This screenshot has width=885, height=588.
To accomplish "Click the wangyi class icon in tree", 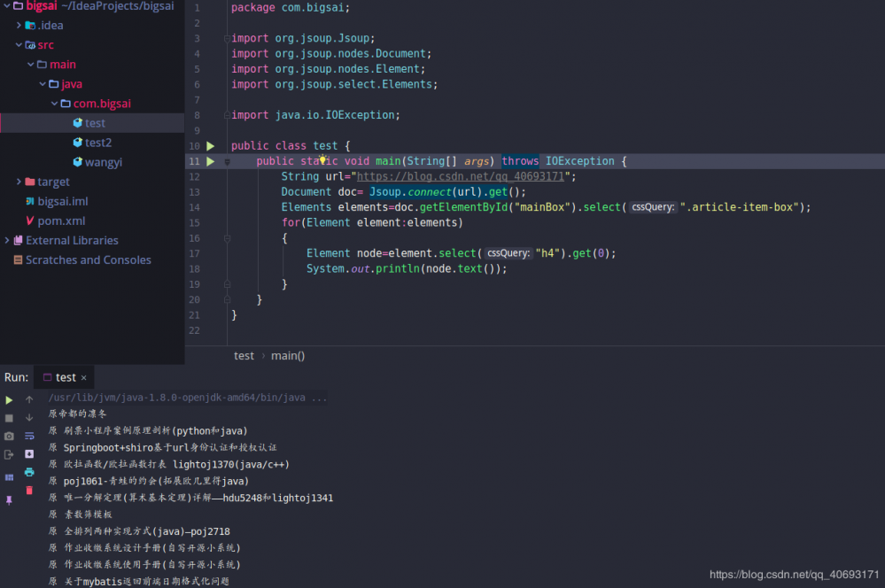I will pyautogui.click(x=78, y=162).
